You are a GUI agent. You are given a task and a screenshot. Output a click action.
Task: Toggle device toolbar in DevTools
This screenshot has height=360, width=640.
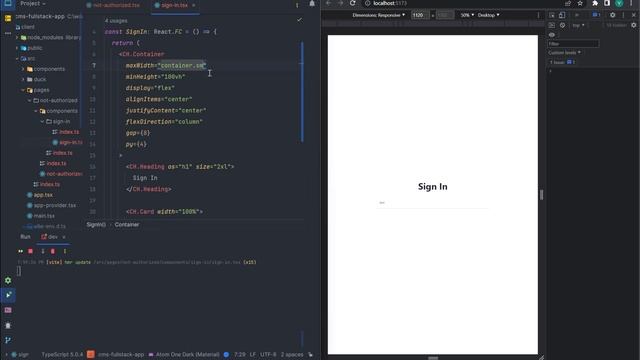[562, 15]
